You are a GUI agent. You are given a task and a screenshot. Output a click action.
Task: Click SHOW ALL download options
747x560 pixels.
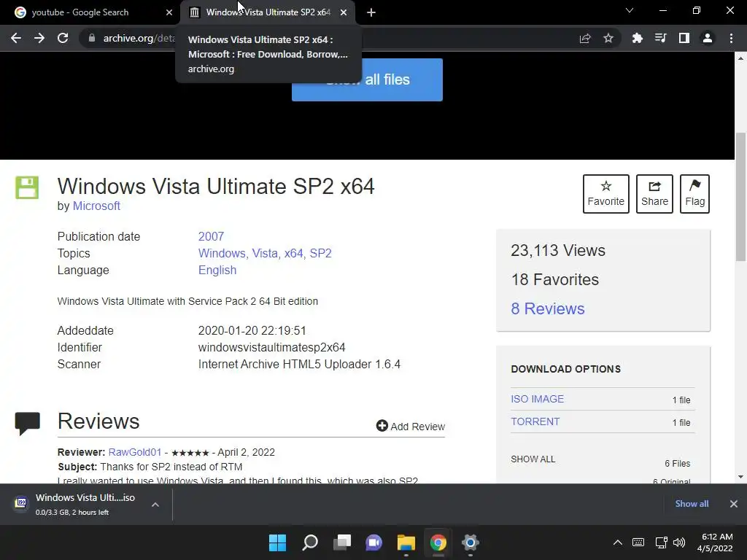tap(533, 459)
